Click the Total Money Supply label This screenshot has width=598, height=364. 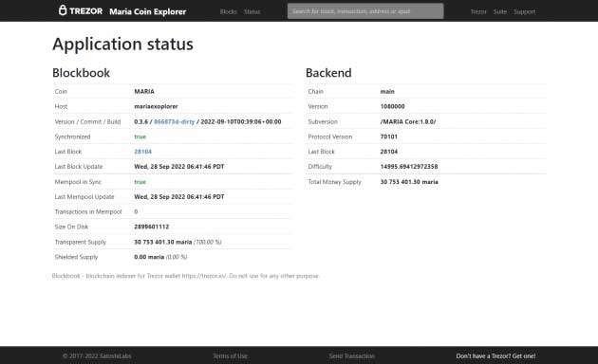pyautogui.click(x=334, y=182)
